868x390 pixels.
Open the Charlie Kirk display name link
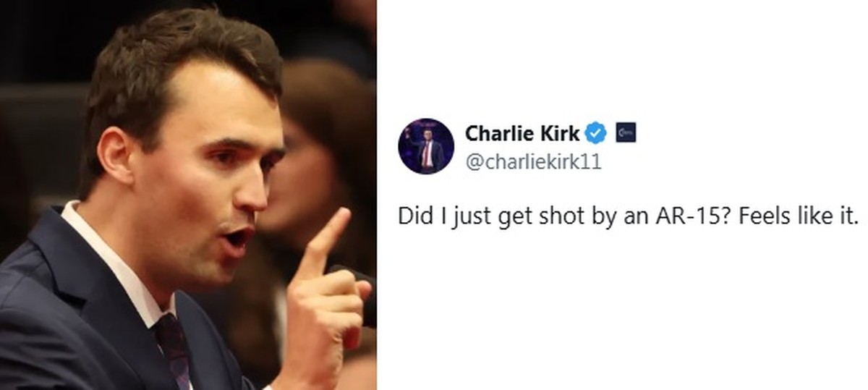[x=522, y=134]
